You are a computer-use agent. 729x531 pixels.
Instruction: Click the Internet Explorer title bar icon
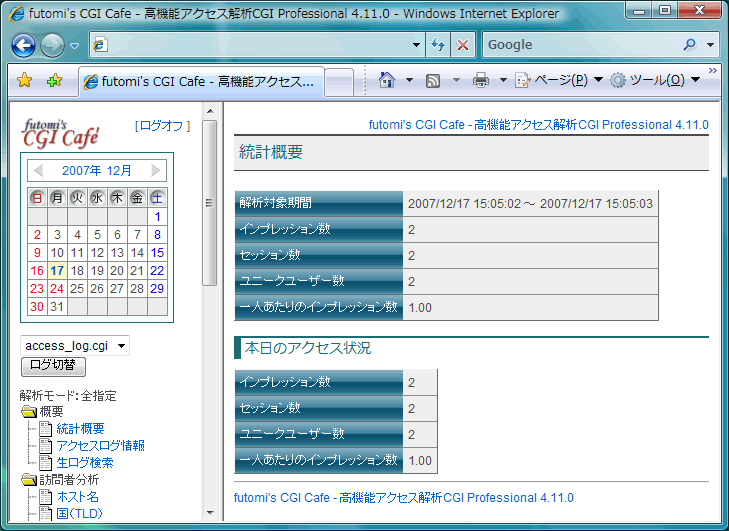click(16, 13)
